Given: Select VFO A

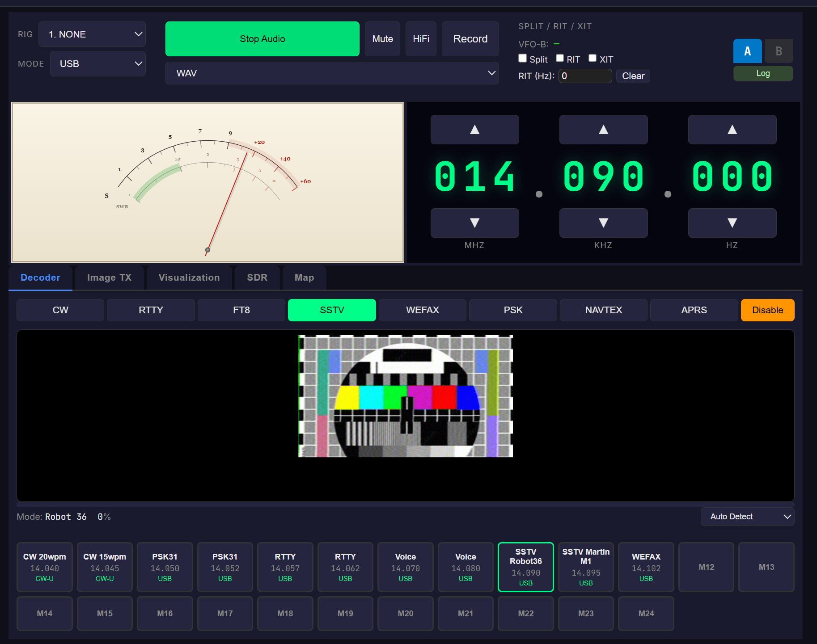Looking at the screenshot, I should (x=747, y=51).
